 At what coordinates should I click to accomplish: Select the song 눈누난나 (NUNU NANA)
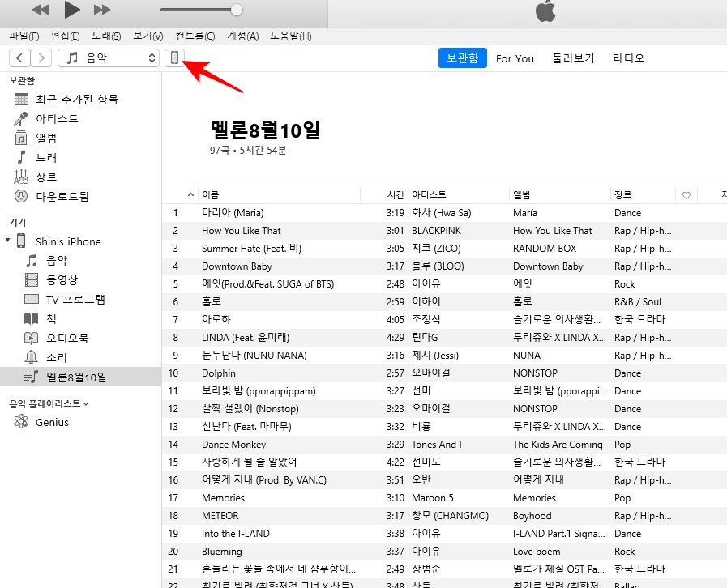point(254,356)
